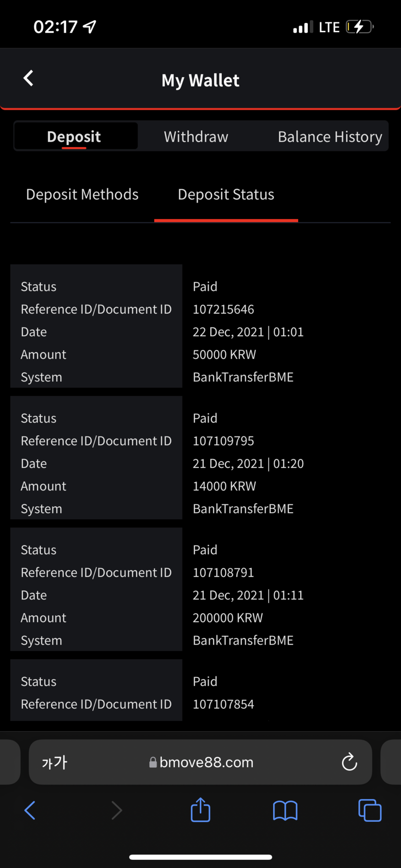
Task: Tap Paid status of deposit 107108791
Action: point(205,550)
